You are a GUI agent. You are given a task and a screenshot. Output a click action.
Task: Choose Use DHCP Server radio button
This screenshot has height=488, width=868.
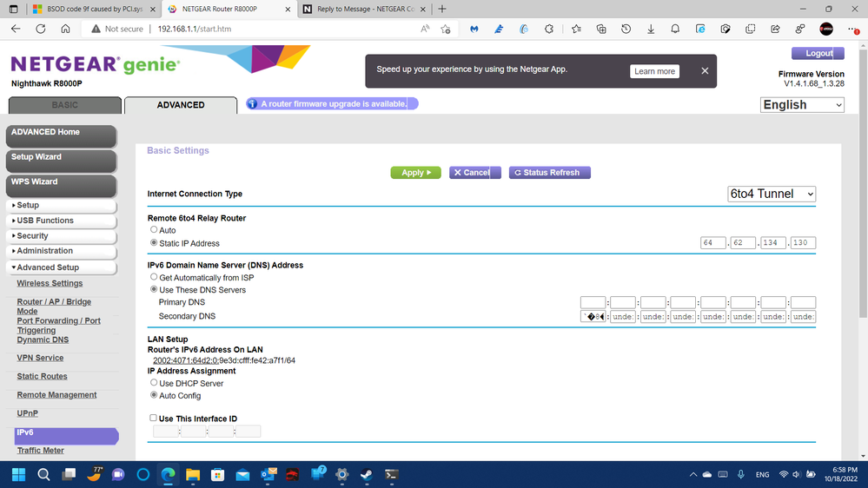click(x=154, y=382)
